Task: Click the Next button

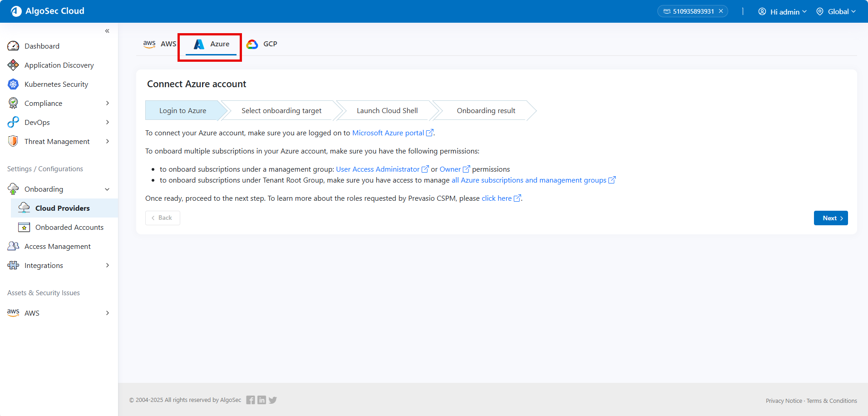Action: (x=831, y=218)
